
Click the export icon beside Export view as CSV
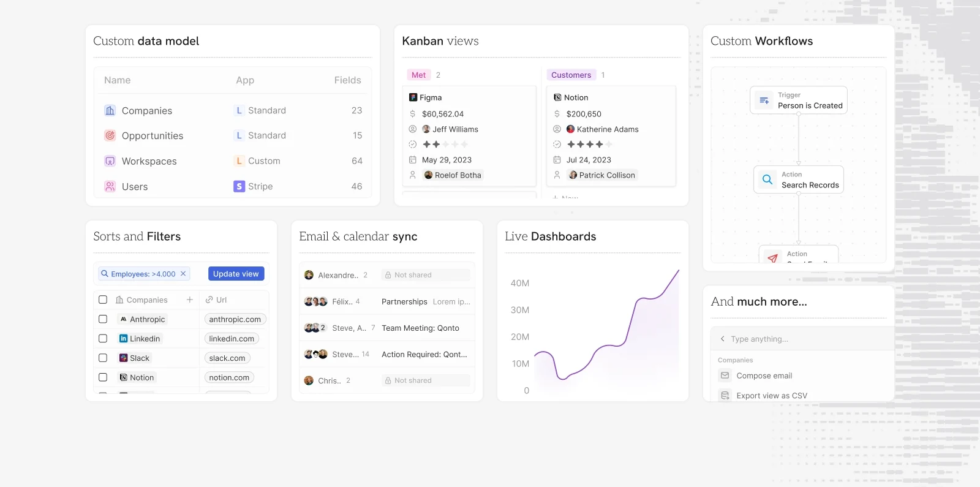pos(725,396)
